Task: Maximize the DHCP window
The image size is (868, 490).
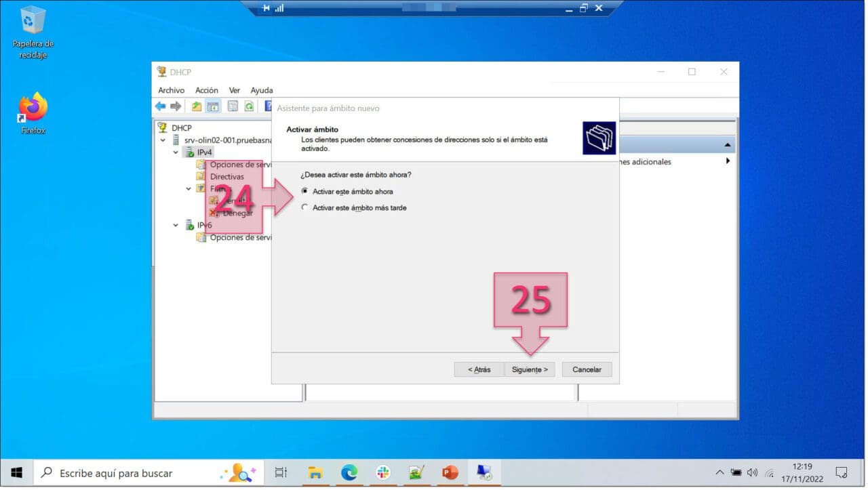Action: [x=692, y=72]
